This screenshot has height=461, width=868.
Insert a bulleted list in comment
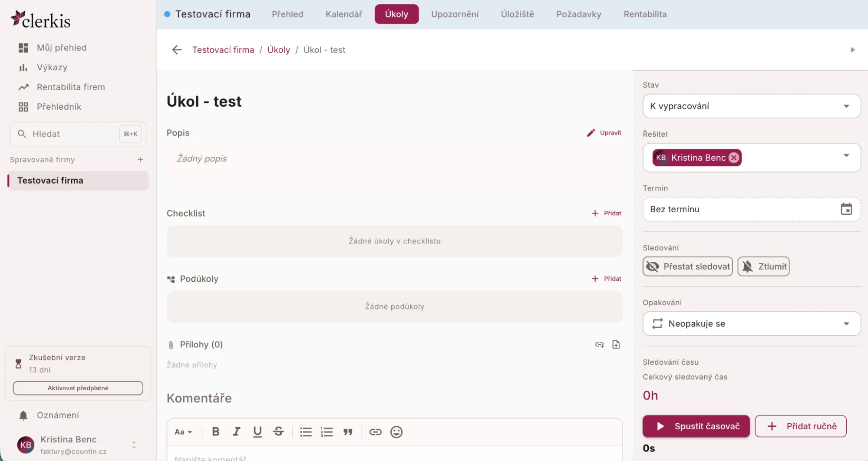coord(306,431)
